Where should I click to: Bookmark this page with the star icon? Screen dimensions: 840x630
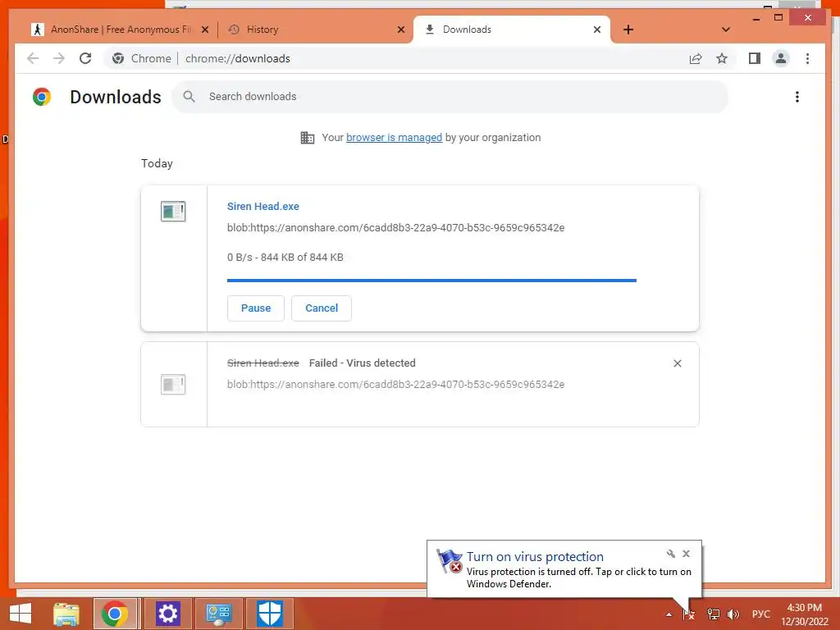click(722, 58)
